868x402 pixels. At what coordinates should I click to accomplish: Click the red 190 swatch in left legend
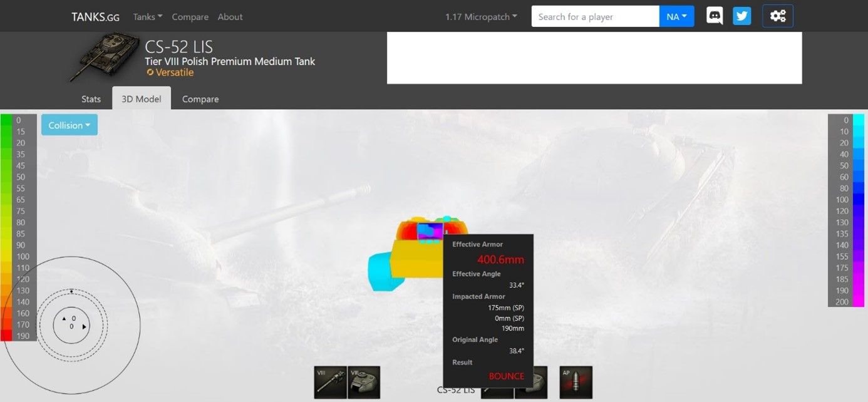coord(6,336)
